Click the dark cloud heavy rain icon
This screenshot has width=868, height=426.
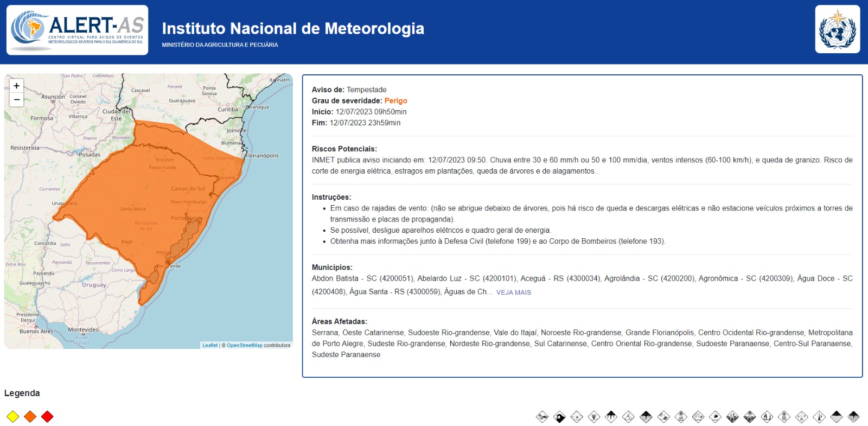click(611, 417)
